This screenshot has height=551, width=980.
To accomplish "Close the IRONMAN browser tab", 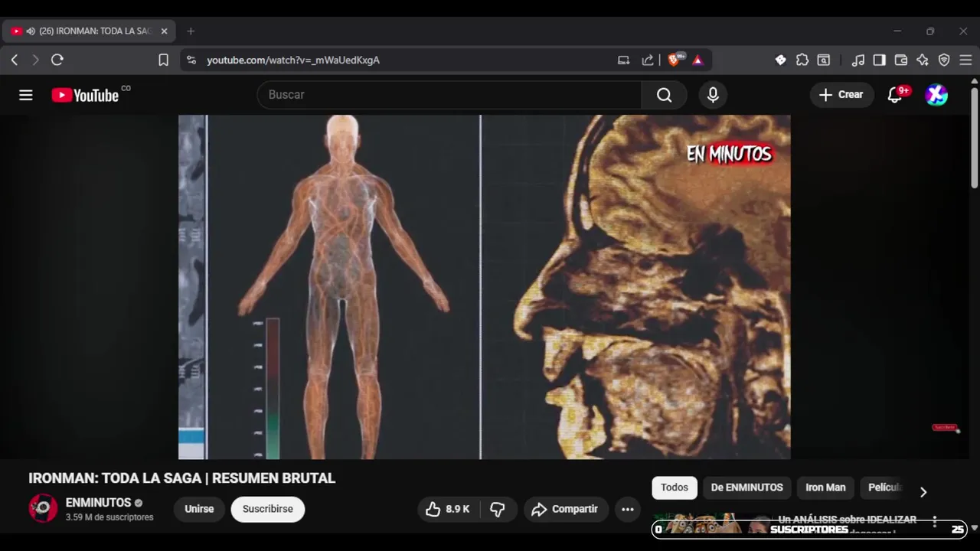I will (164, 31).
